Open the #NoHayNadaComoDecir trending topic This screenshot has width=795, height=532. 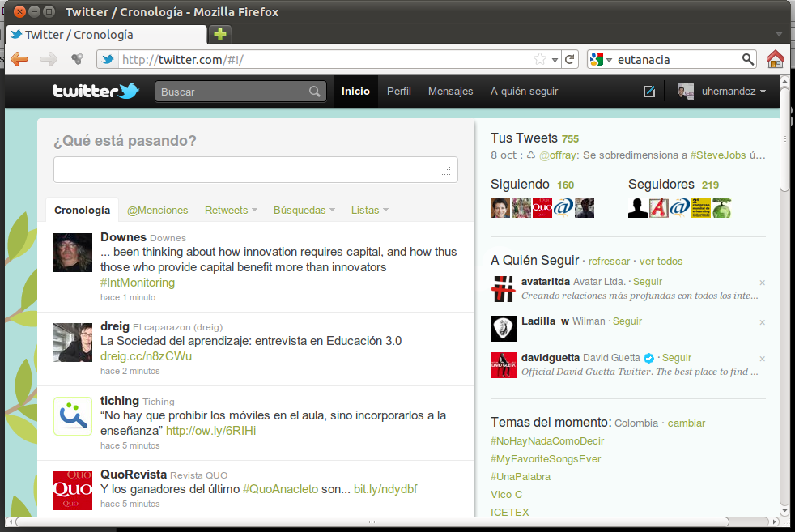point(547,441)
